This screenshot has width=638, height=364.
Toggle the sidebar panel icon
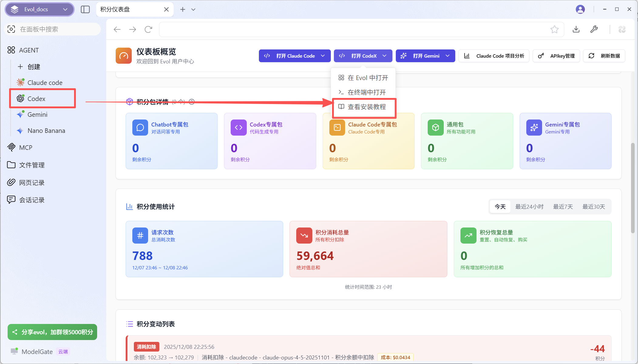point(85,9)
